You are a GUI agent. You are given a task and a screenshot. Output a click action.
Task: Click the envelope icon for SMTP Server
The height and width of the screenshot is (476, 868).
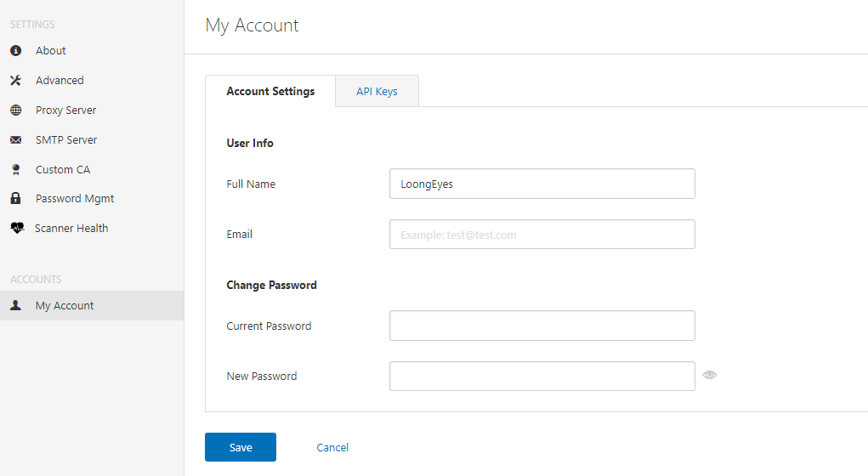pos(15,140)
